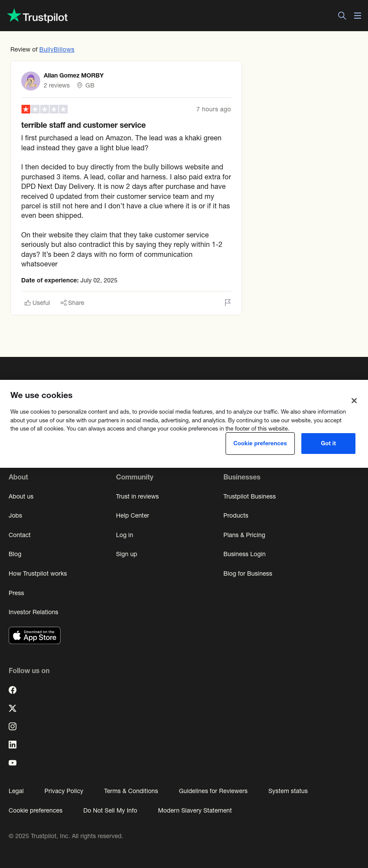Open the hamburger menu icon
This screenshot has width=368, height=868.
[x=358, y=16]
